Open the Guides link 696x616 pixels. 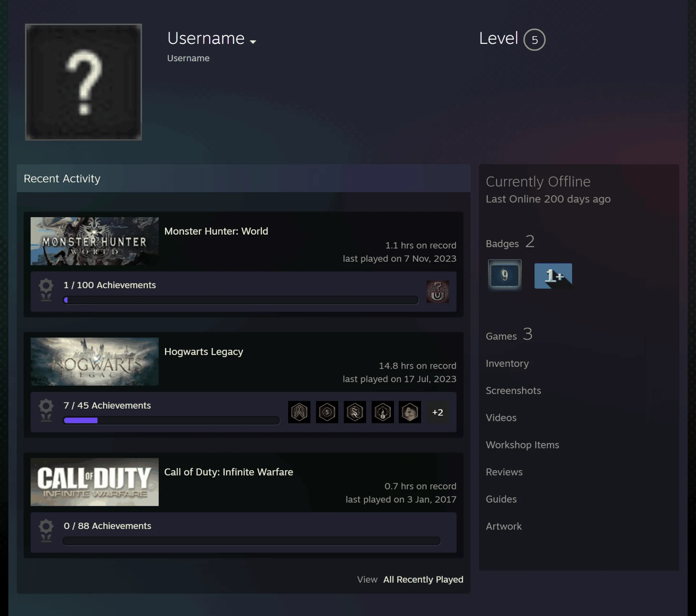pos(501,499)
